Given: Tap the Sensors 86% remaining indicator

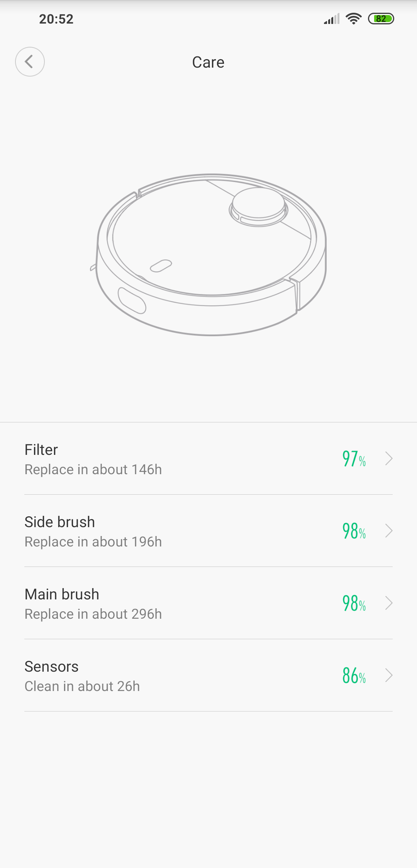Looking at the screenshot, I should (x=354, y=676).
